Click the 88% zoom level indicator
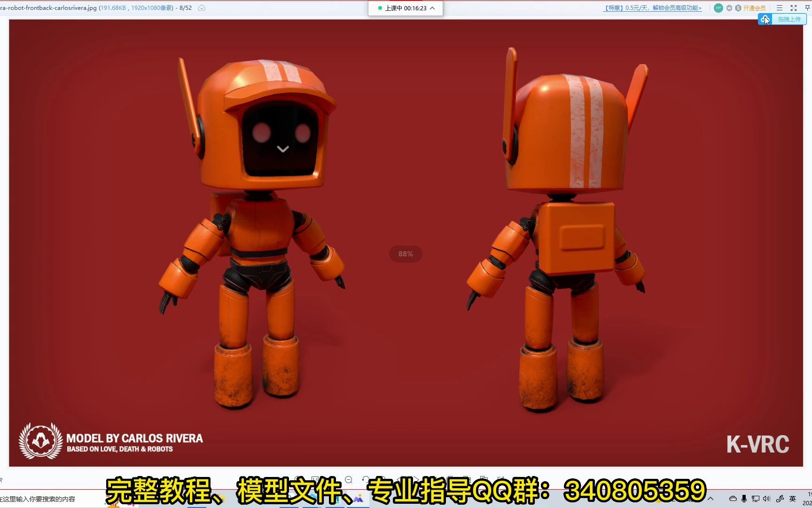The image size is (812, 508). (405, 254)
